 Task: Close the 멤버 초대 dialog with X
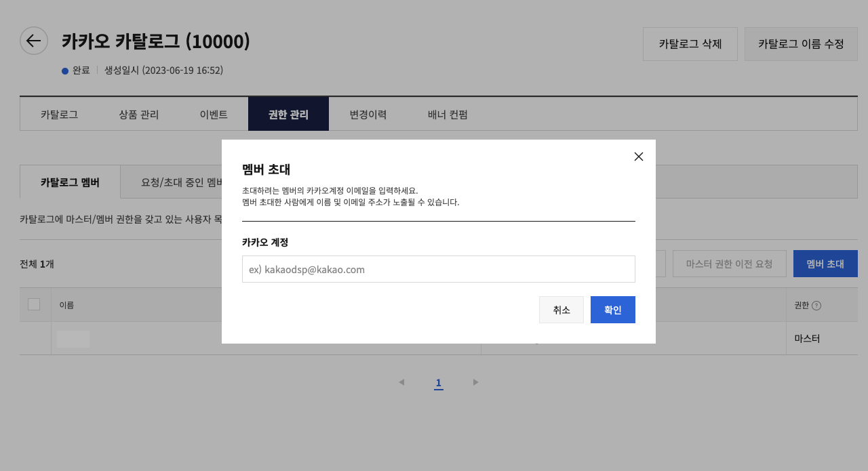pos(638,157)
